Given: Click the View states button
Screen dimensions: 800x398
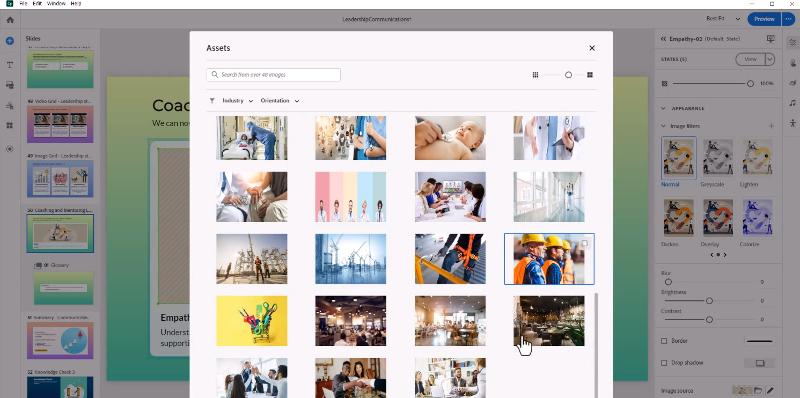Looking at the screenshot, I should tap(750, 59).
